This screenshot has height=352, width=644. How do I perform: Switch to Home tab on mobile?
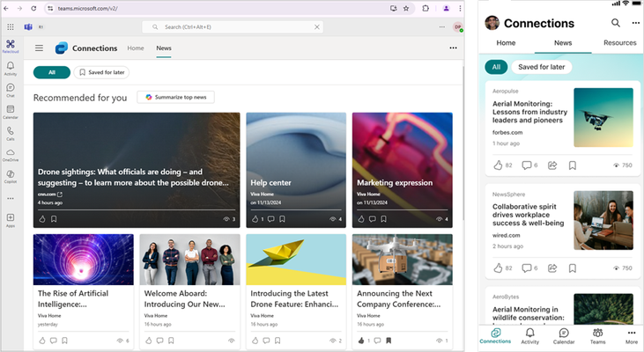pos(506,42)
